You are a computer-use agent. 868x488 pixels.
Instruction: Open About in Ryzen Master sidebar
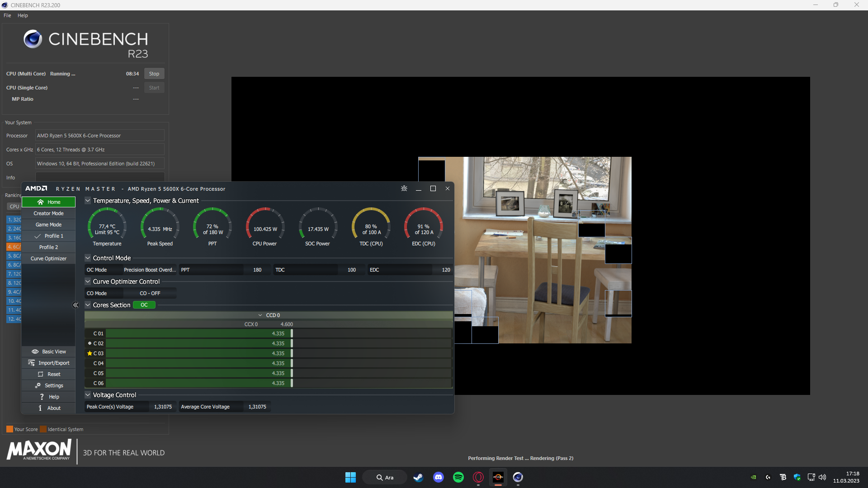point(49,408)
